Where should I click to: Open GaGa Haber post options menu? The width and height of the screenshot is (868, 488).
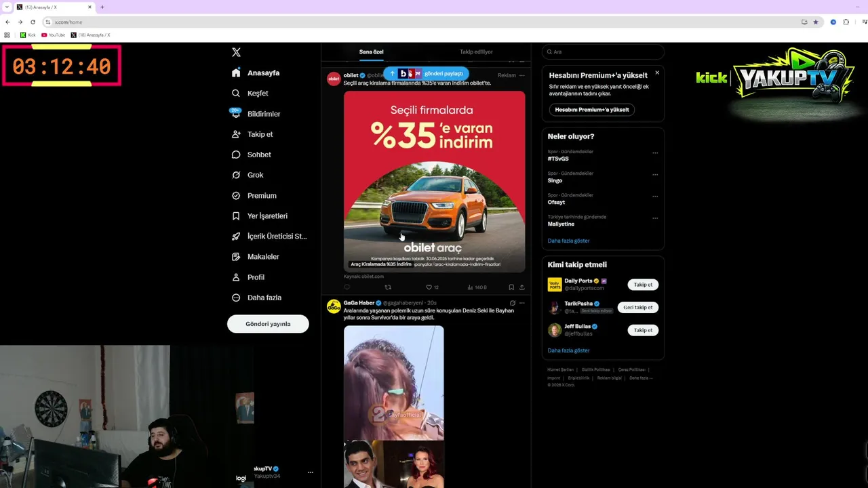pos(521,303)
